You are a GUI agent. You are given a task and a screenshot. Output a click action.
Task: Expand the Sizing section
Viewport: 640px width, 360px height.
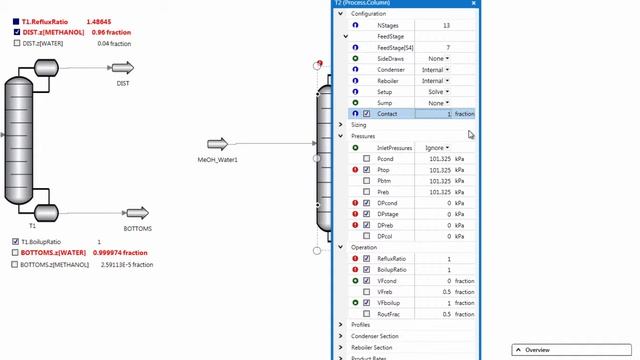click(340, 124)
